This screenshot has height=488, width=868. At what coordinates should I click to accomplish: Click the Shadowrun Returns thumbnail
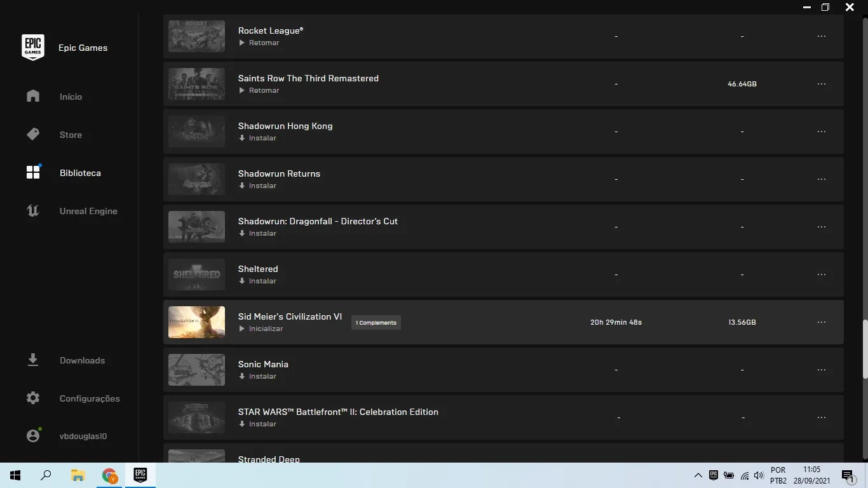[196, 179]
